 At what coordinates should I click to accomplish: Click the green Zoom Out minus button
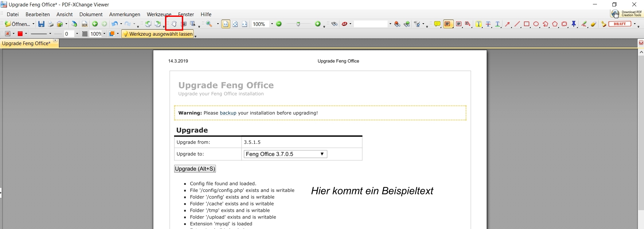tap(279, 24)
